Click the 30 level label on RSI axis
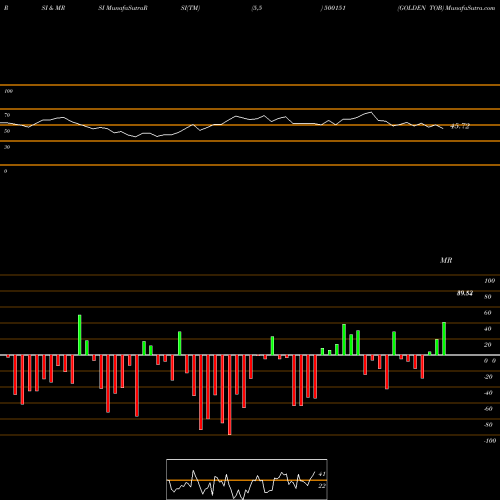The width and height of the screenshot is (500, 500). point(7,147)
